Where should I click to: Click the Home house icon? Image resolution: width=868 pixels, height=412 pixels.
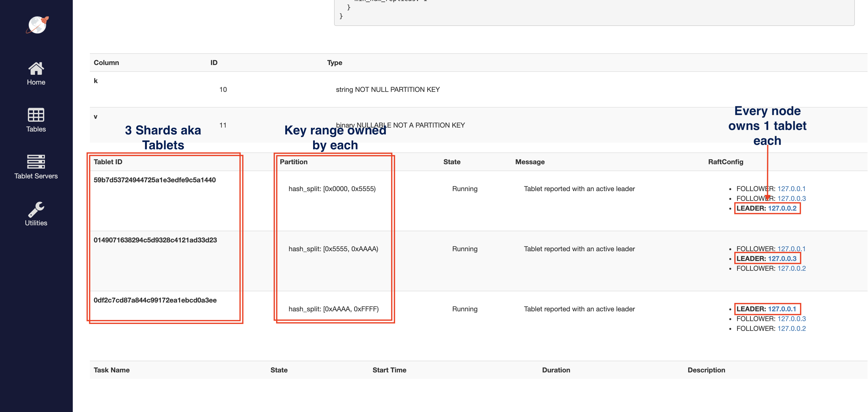[36, 68]
